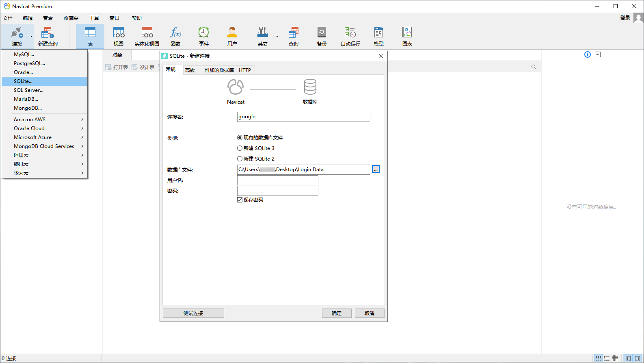Screen dimensions: 644x363
Task: Open the Connection toolbar button
Action: pyautogui.click(x=17, y=37)
